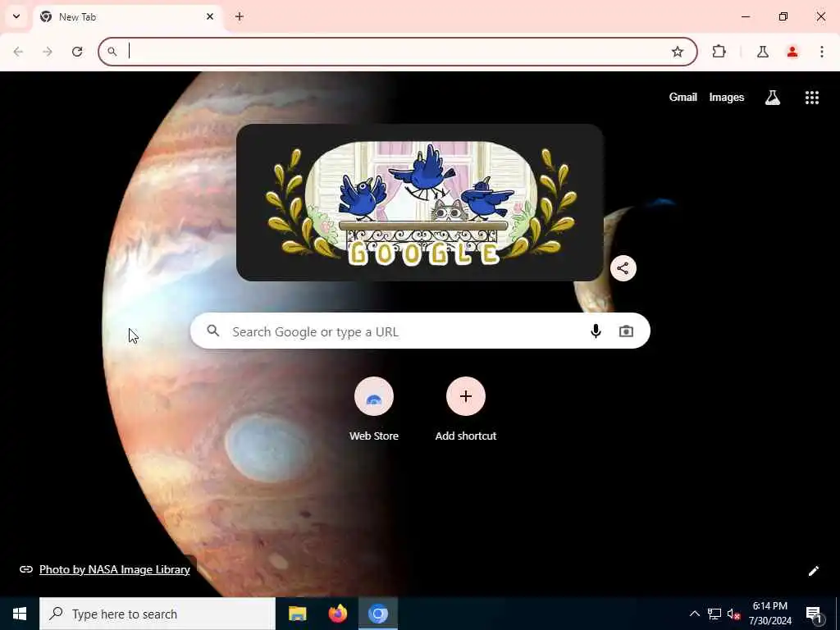
Task: Open the Extensions puzzle icon
Action: (719, 52)
